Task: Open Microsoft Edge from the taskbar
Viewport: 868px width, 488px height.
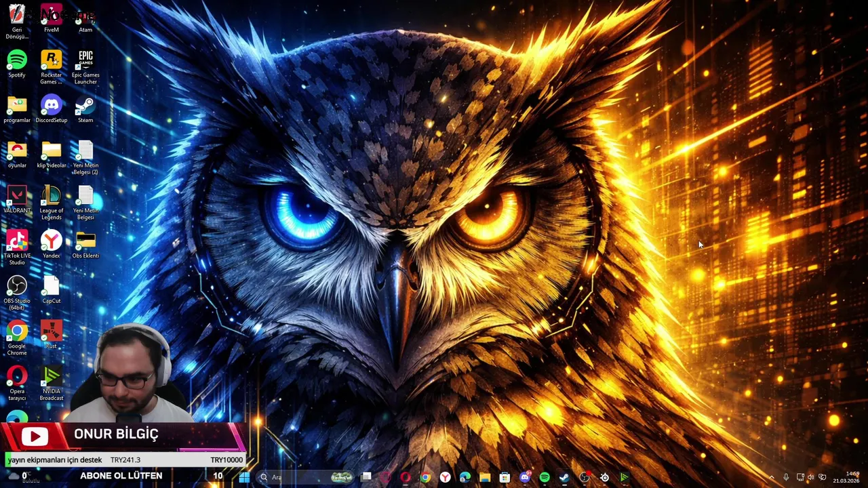Action: click(x=465, y=477)
